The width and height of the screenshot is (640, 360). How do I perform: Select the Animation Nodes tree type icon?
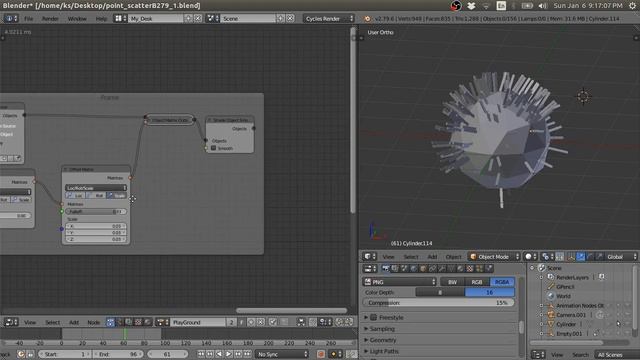111,322
